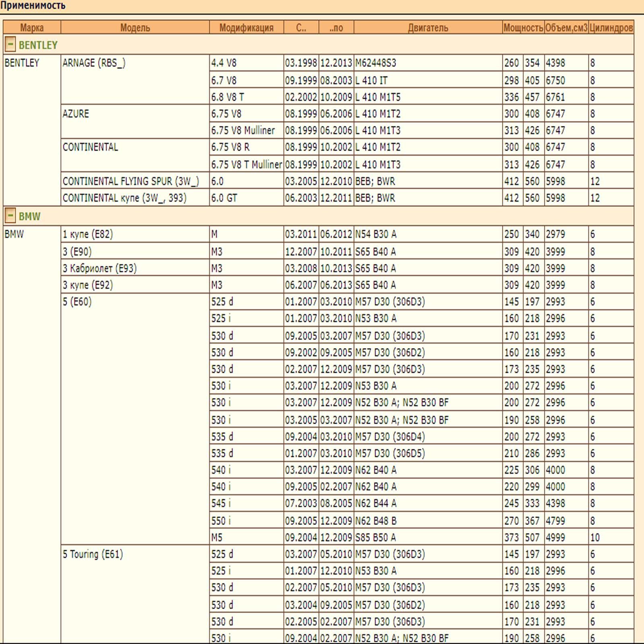Click the Марка column header
The height and width of the screenshot is (644, 644).
32,27
